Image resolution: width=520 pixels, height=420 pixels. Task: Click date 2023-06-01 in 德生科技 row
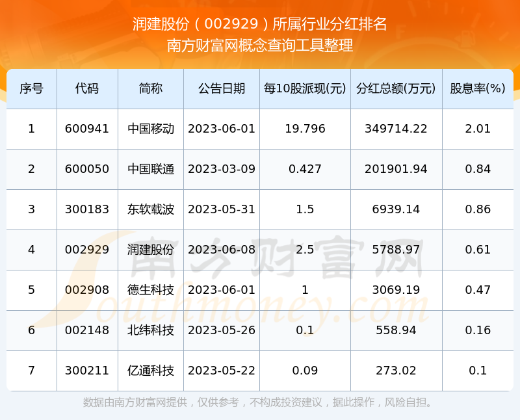tap(222, 290)
